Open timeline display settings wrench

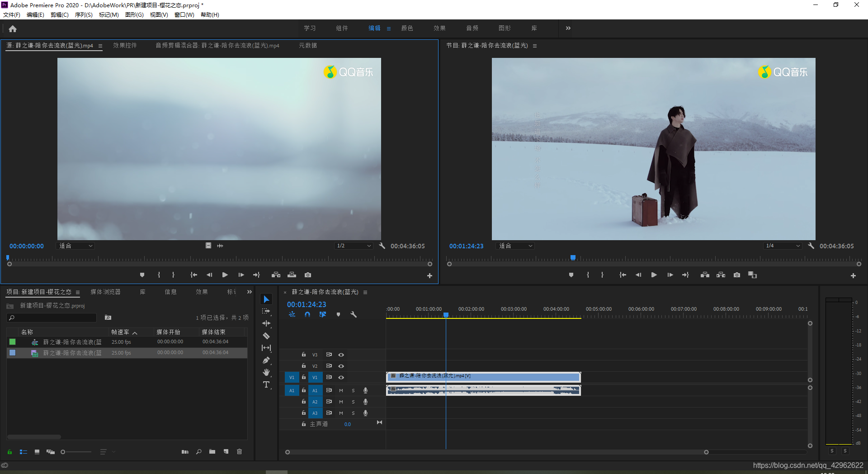pos(354,314)
